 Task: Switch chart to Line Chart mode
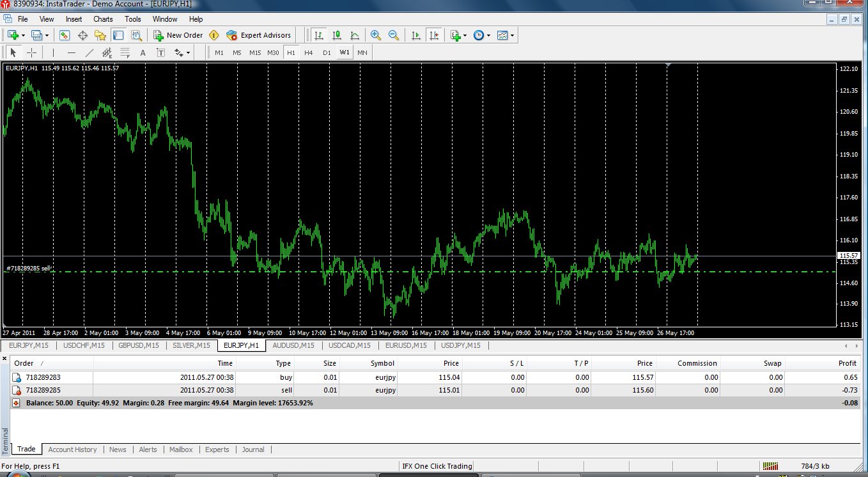pyautogui.click(x=354, y=35)
